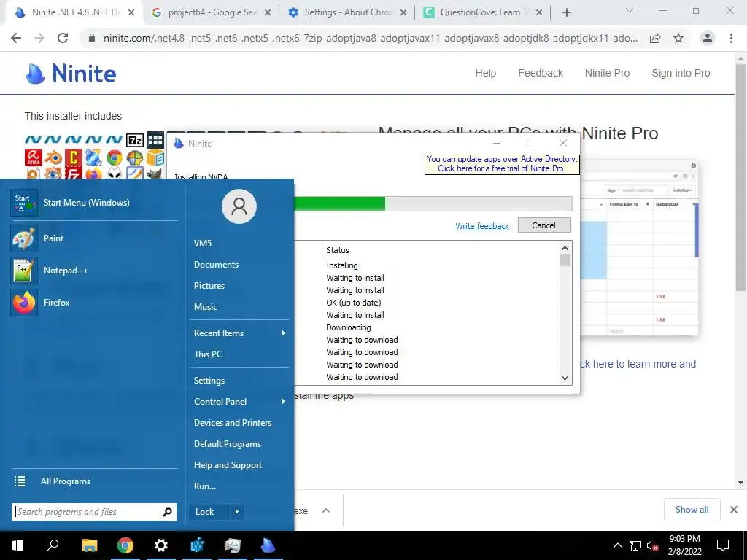This screenshot has height=560, width=747.
Task: Switch to the project64 Google Search tab
Action: (212, 12)
